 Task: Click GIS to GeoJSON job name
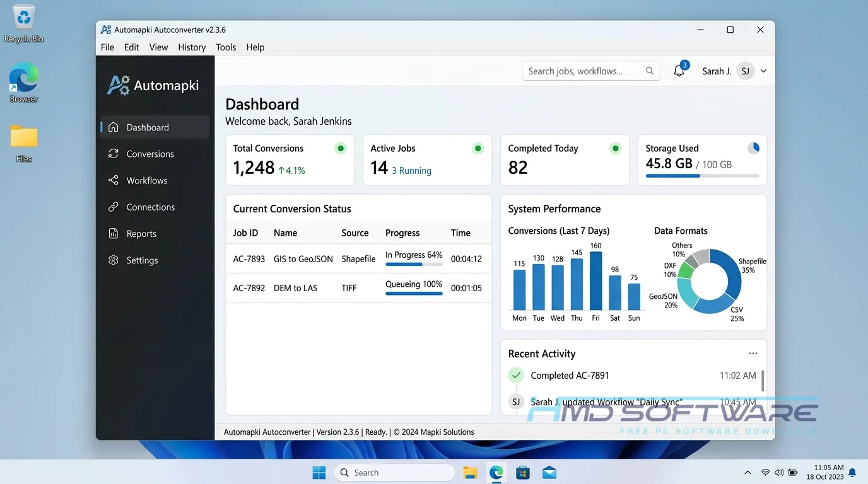pos(303,259)
